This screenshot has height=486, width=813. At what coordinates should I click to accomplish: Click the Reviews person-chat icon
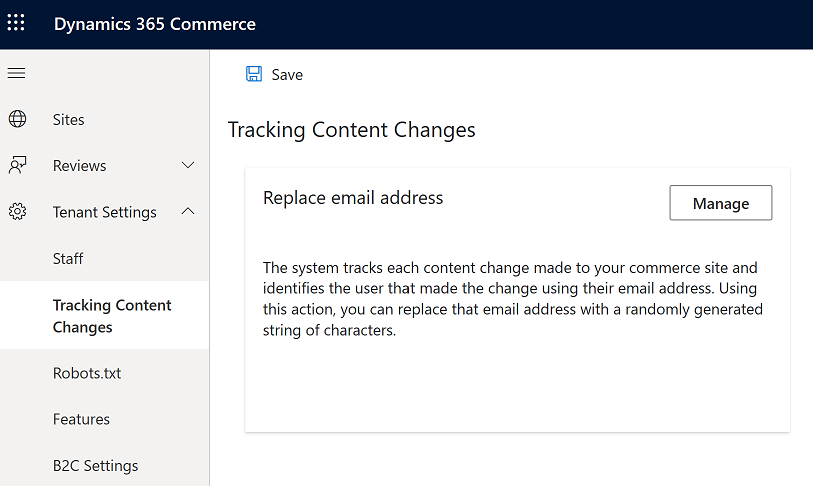[17, 165]
